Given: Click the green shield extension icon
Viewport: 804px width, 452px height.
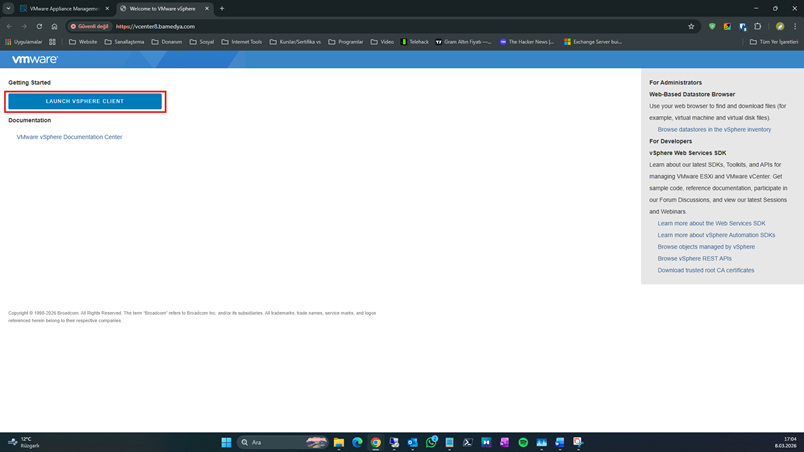Looking at the screenshot, I should (x=712, y=26).
